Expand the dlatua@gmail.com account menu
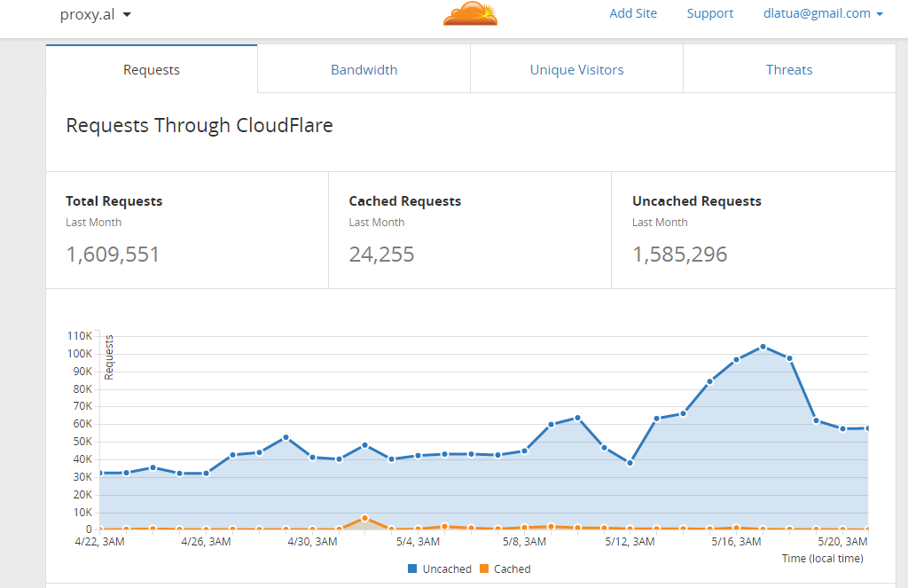The width and height of the screenshot is (908, 588). pyautogui.click(x=823, y=13)
